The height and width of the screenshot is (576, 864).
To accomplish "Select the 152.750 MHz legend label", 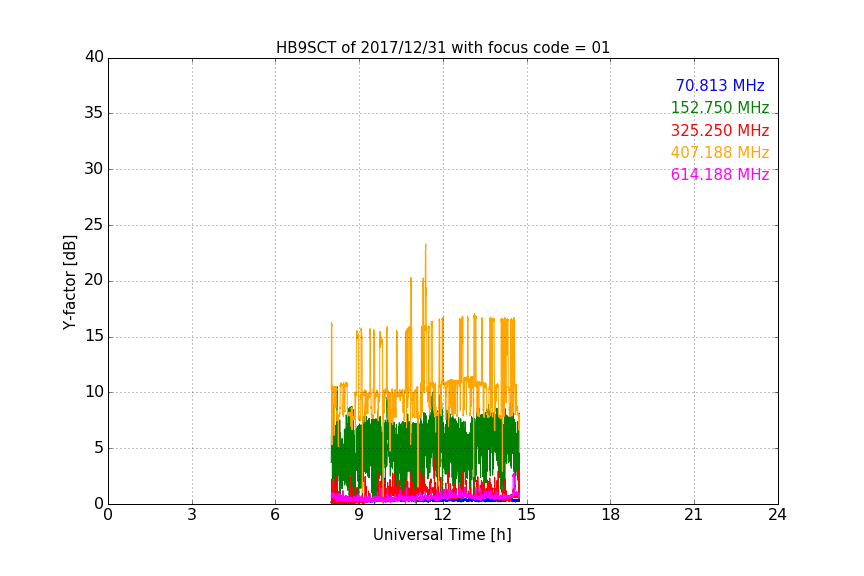I will [x=720, y=107].
